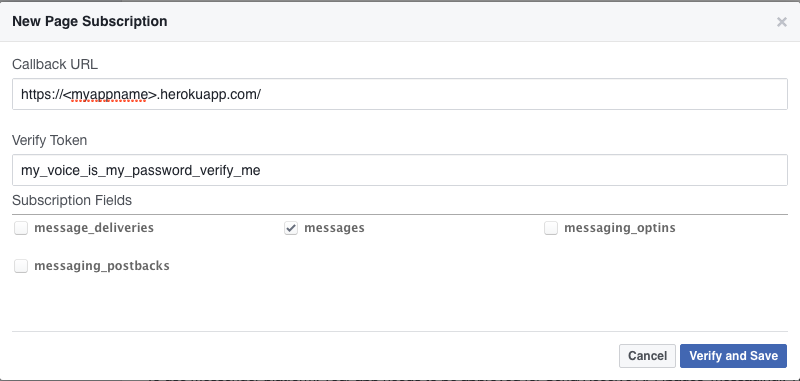Focus the Verify Token text field
This screenshot has height=381, width=800.
pyautogui.click(x=399, y=170)
